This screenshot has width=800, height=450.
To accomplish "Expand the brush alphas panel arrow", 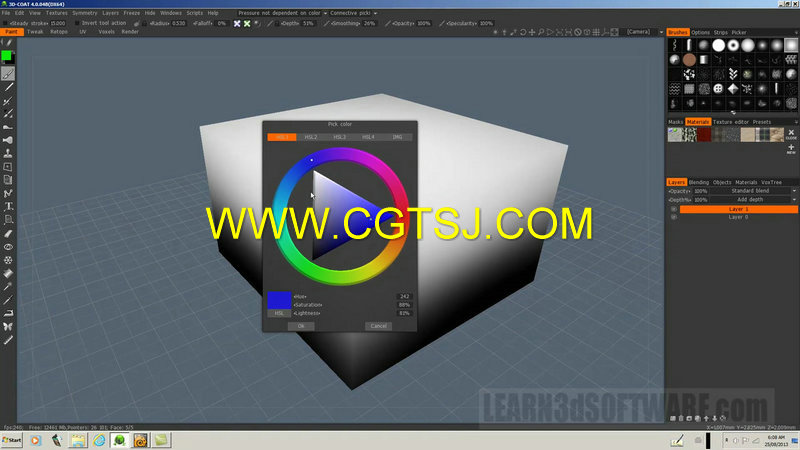I will [733, 113].
